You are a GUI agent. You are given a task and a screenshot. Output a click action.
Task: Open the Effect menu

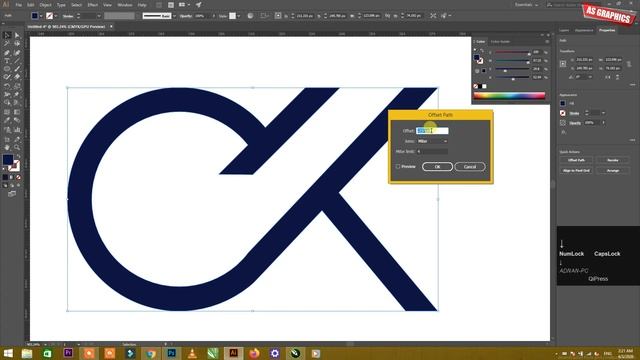93,5
